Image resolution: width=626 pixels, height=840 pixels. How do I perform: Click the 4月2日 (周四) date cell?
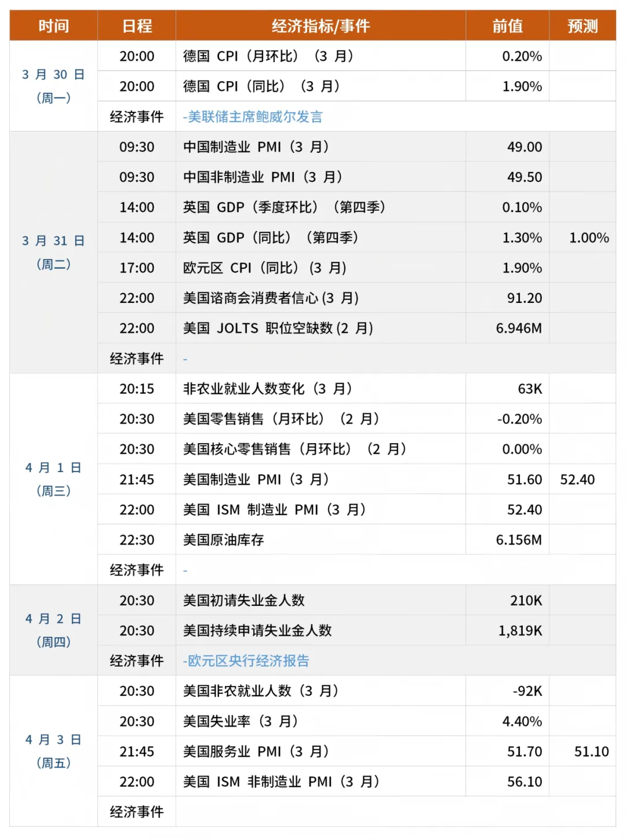[53, 630]
